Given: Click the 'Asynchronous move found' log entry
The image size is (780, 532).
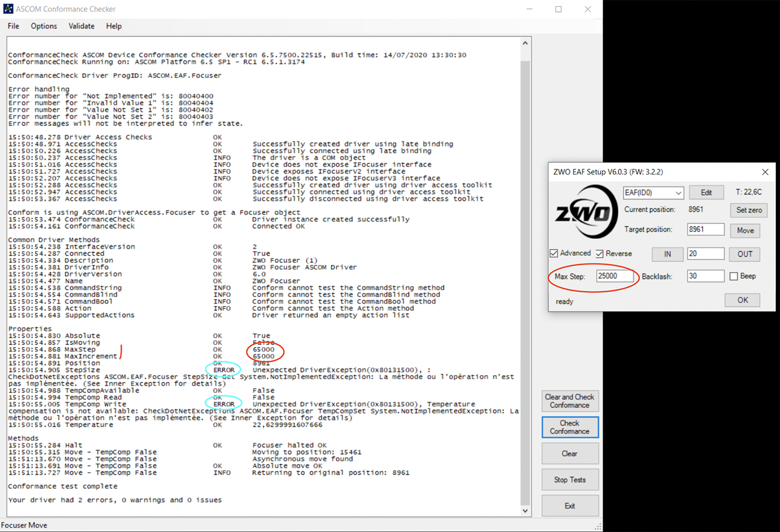Looking at the screenshot, I should (303, 459).
